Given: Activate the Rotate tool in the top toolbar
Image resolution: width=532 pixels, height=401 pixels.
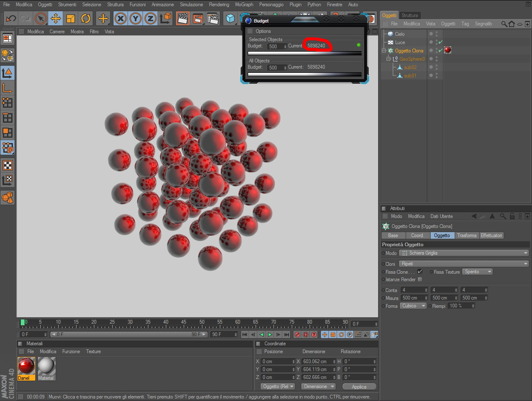Looking at the screenshot, I should tap(86, 19).
